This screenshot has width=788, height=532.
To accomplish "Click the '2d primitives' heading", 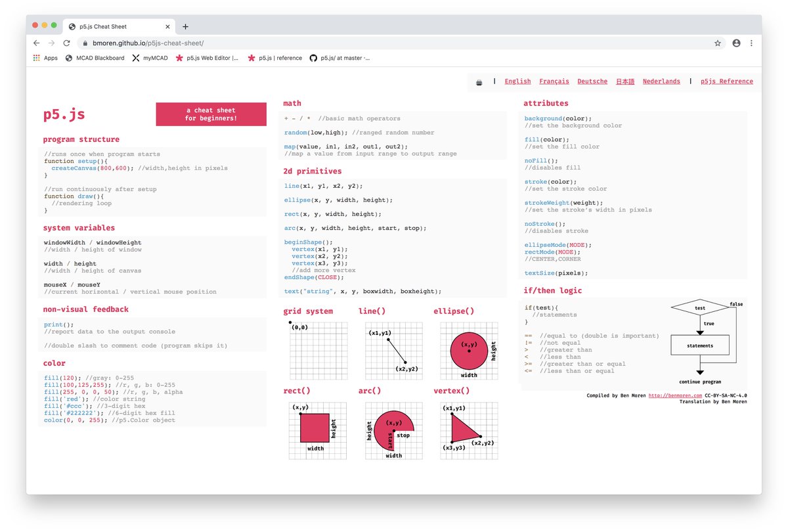I will tap(313, 171).
